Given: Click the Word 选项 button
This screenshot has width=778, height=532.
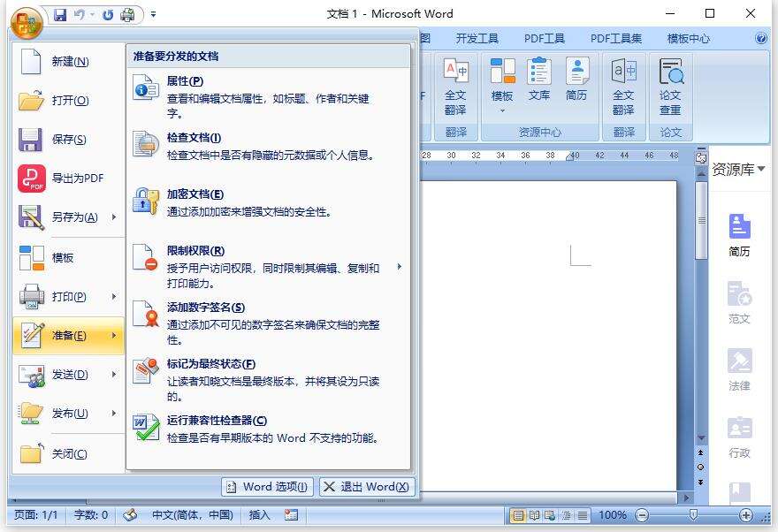Looking at the screenshot, I should (267, 487).
